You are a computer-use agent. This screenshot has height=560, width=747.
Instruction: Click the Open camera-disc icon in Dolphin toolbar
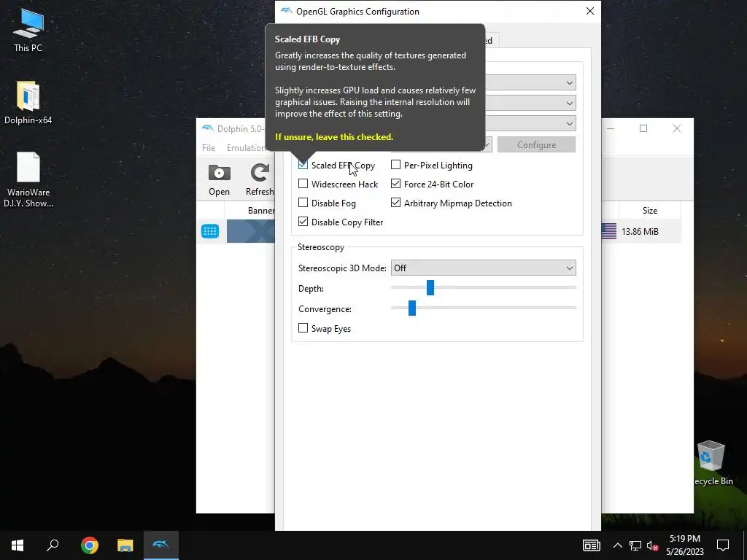(219, 172)
